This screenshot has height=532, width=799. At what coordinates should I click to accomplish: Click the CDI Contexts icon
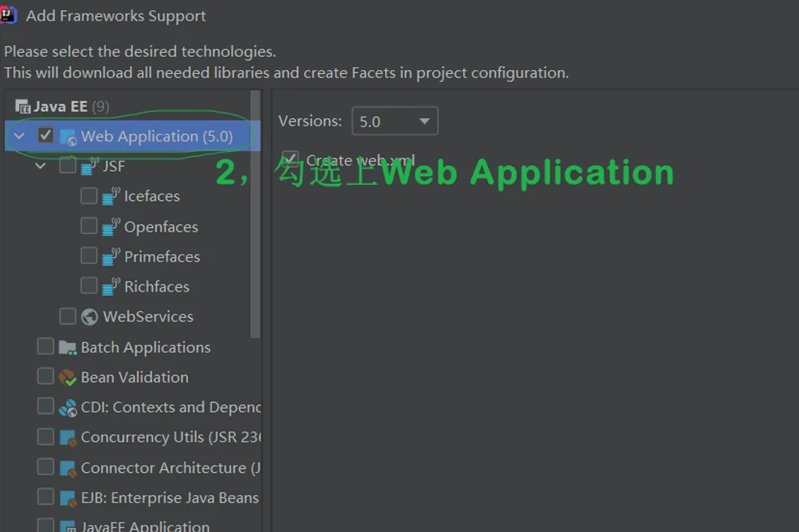pos(68,408)
